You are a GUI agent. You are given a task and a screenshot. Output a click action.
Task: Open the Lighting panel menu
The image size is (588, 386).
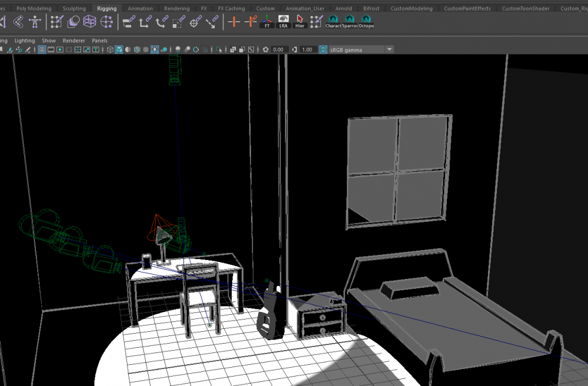(x=24, y=41)
